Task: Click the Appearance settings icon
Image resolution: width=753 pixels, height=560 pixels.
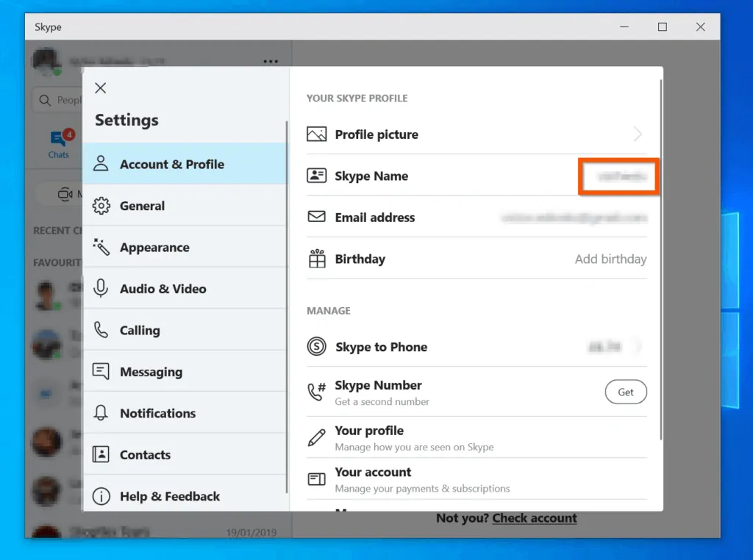Action: point(100,247)
